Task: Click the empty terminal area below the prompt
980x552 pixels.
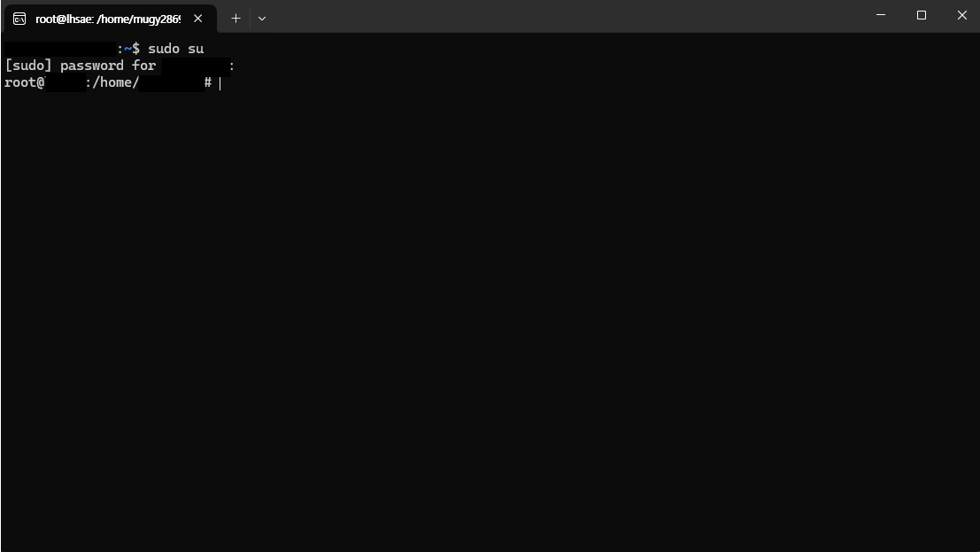Action: 490,313
